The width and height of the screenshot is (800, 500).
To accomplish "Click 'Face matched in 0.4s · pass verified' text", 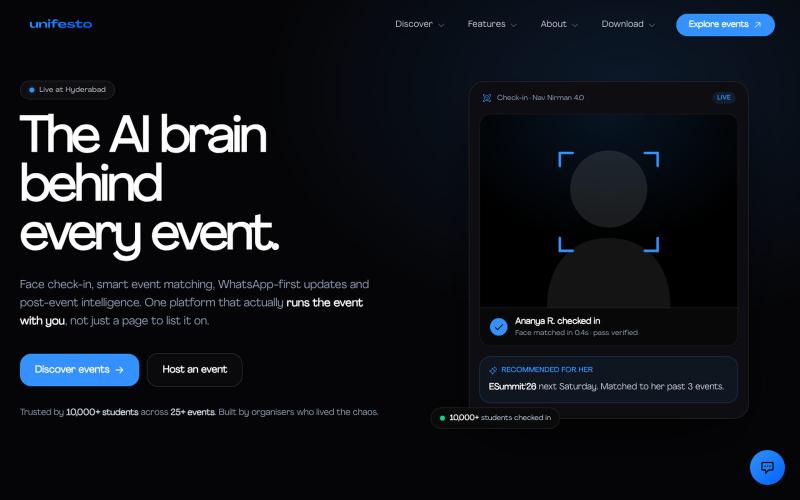I will [x=576, y=333].
